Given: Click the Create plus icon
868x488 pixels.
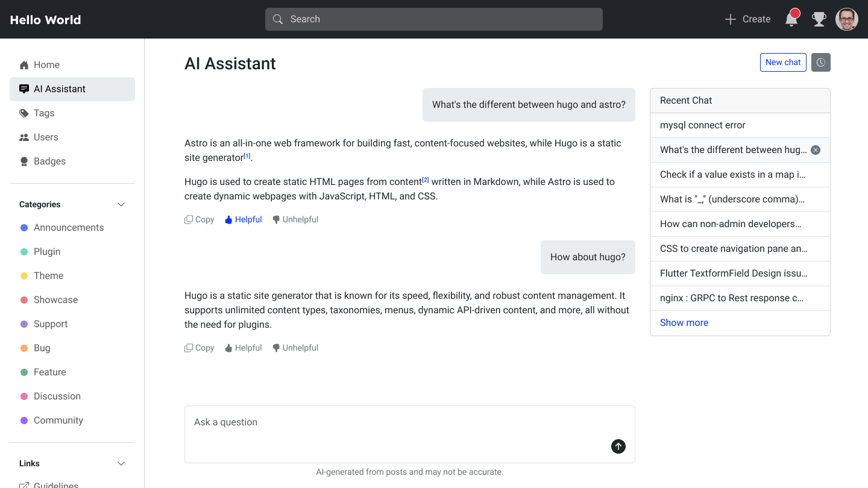Looking at the screenshot, I should [730, 19].
